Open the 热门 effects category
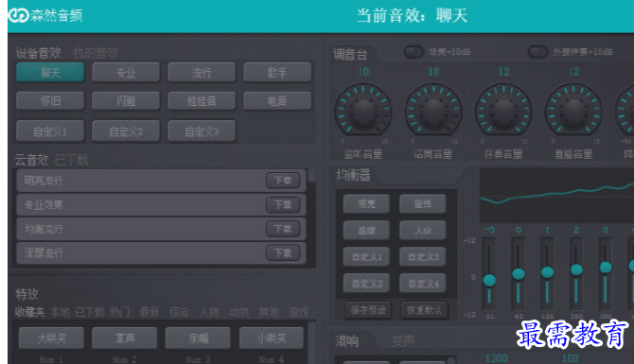634x364 pixels. point(119,312)
